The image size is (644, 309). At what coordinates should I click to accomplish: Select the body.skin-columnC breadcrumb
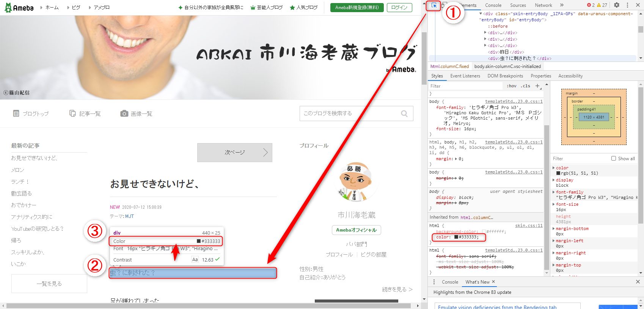point(507,66)
